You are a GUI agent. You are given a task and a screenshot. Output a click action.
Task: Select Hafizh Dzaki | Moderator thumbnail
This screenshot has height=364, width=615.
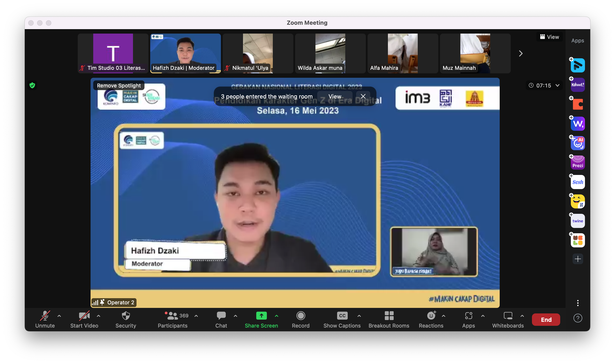point(186,53)
